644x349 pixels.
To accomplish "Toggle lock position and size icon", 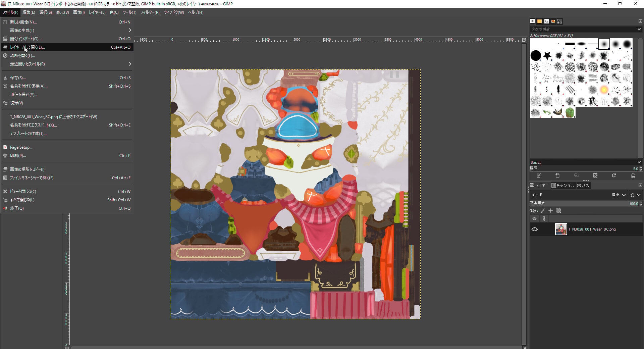I will pyautogui.click(x=550, y=211).
